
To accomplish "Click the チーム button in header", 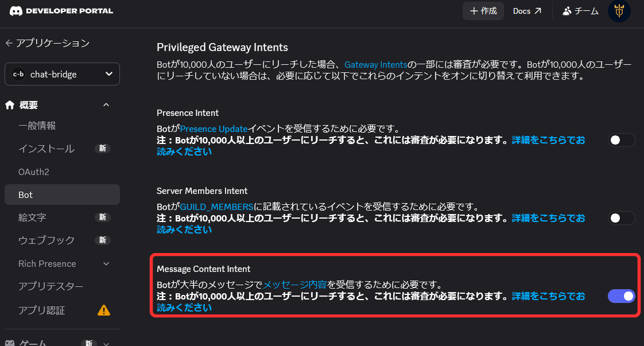I will coord(580,11).
